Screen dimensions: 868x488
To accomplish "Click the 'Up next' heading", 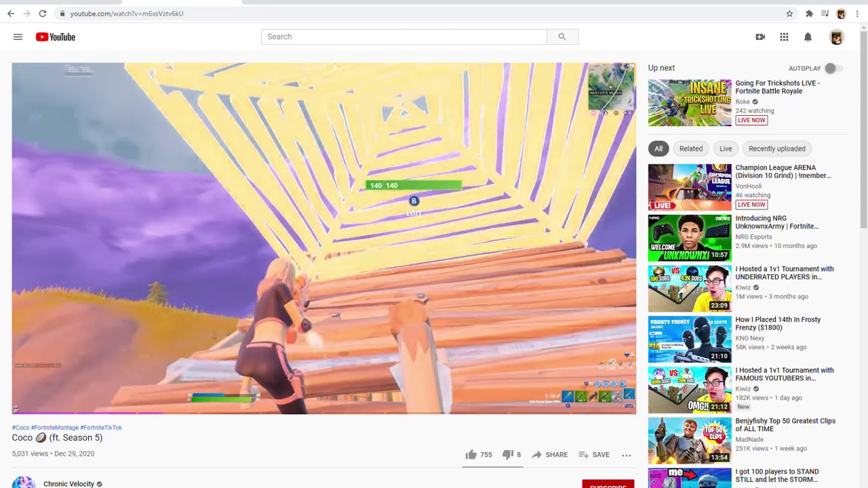I will pyautogui.click(x=661, y=68).
